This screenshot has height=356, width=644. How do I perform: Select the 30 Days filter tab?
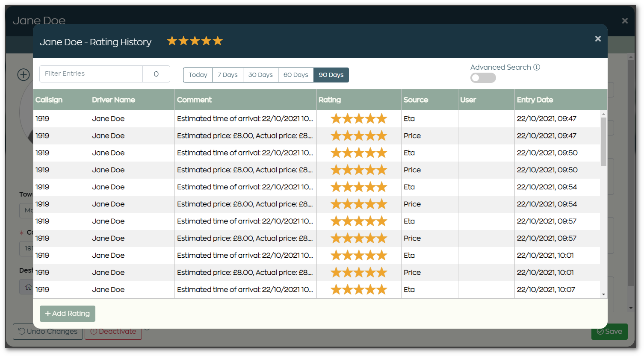pyautogui.click(x=260, y=75)
